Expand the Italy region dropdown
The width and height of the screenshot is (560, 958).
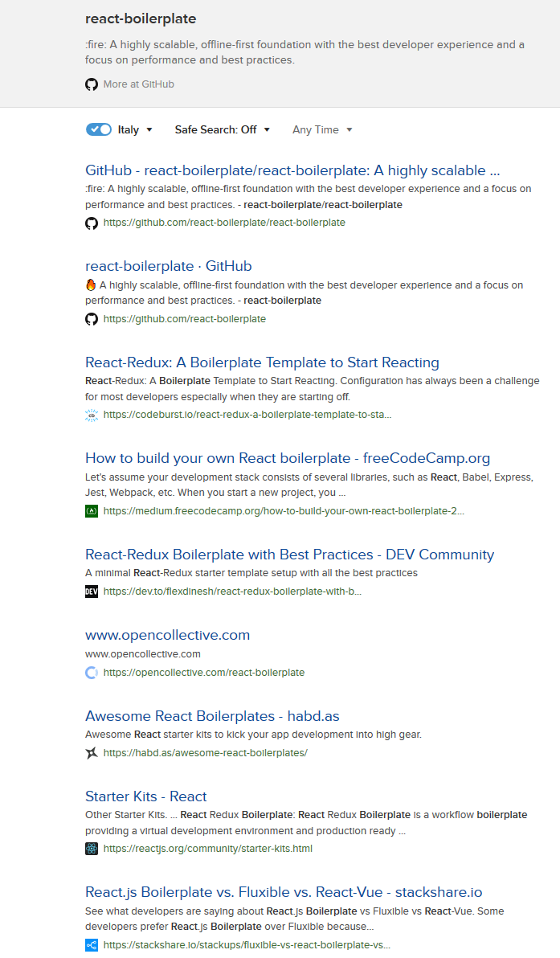(135, 129)
